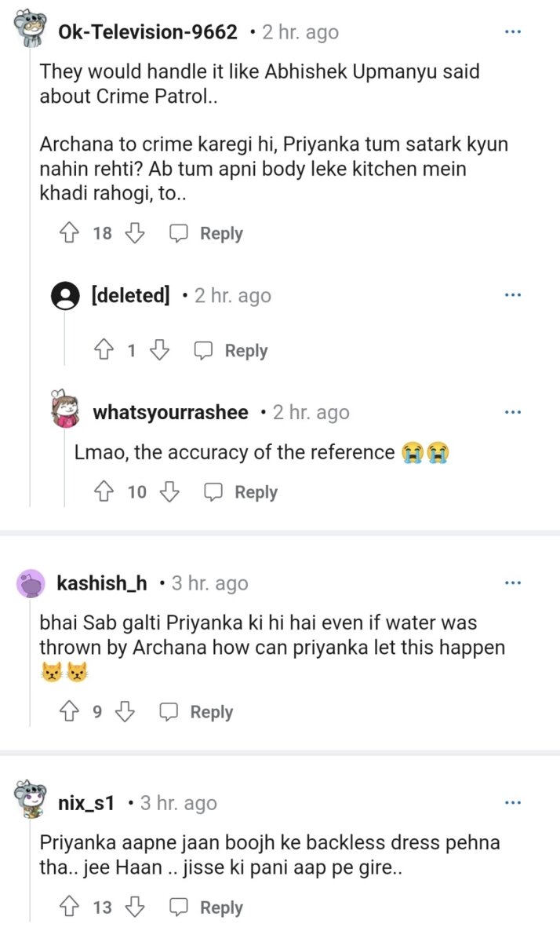Downvote whatsyourrashee's comment

click(x=170, y=492)
